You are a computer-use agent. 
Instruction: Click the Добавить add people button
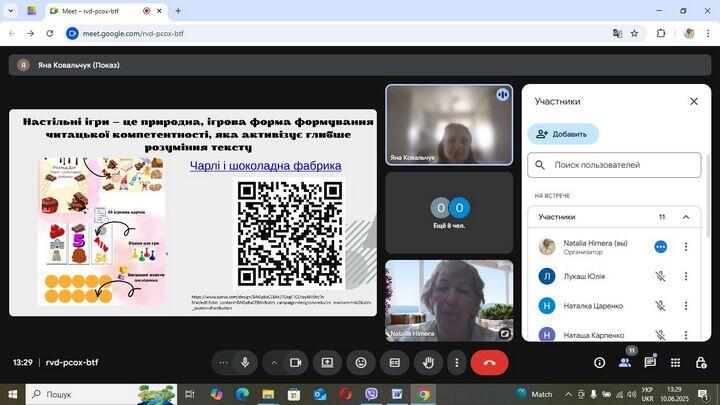coord(563,134)
